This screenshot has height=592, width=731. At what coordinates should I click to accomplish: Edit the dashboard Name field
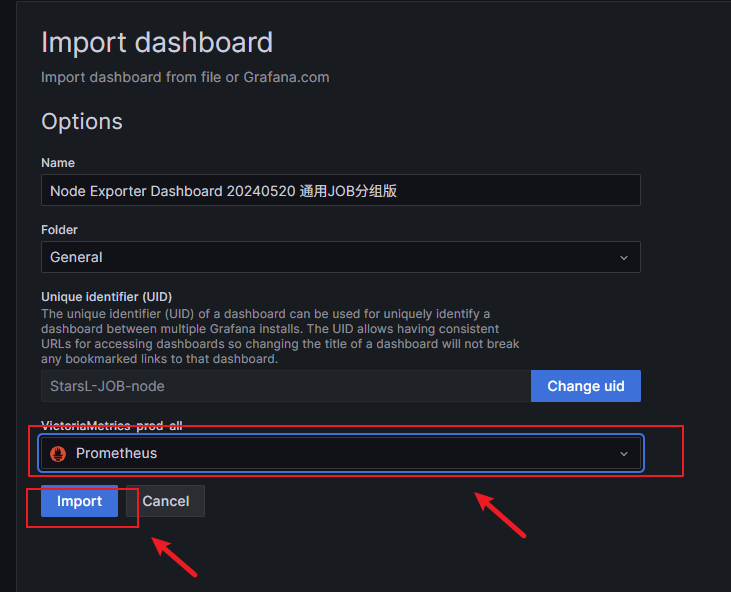341,191
